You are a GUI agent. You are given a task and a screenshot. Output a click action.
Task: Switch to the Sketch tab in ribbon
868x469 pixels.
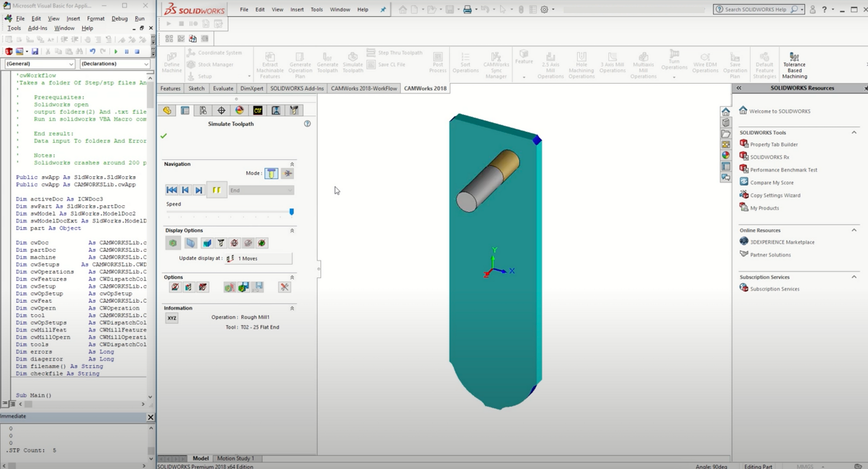coord(196,88)
